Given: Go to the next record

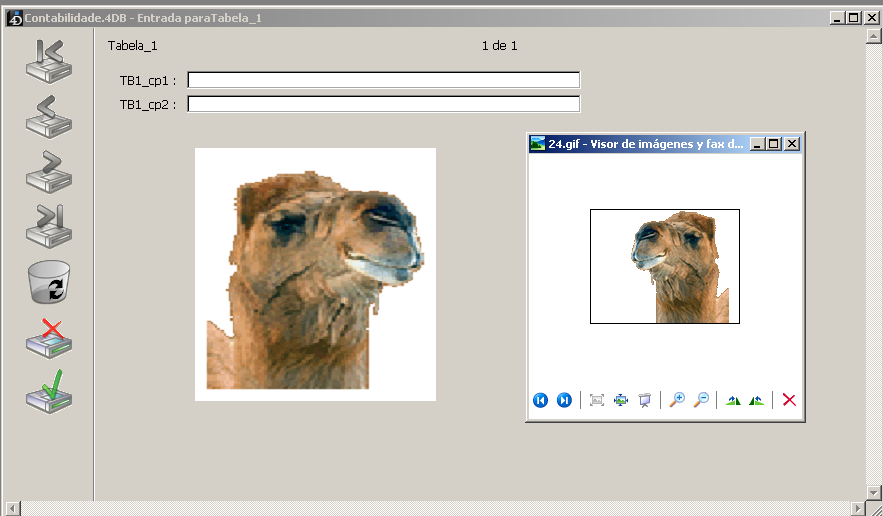Looking at the screenshot, I should pyautogui.click(x=48, y=171).
